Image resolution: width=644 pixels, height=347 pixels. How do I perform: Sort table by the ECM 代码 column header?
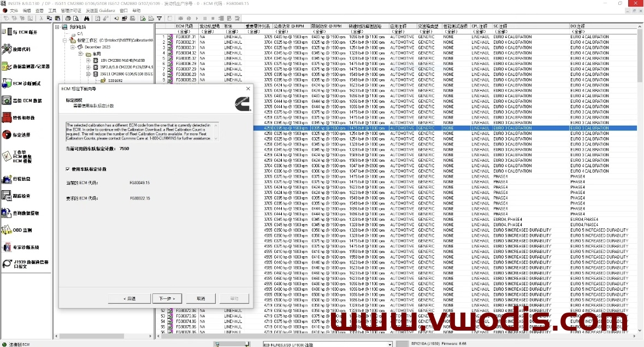186,26
